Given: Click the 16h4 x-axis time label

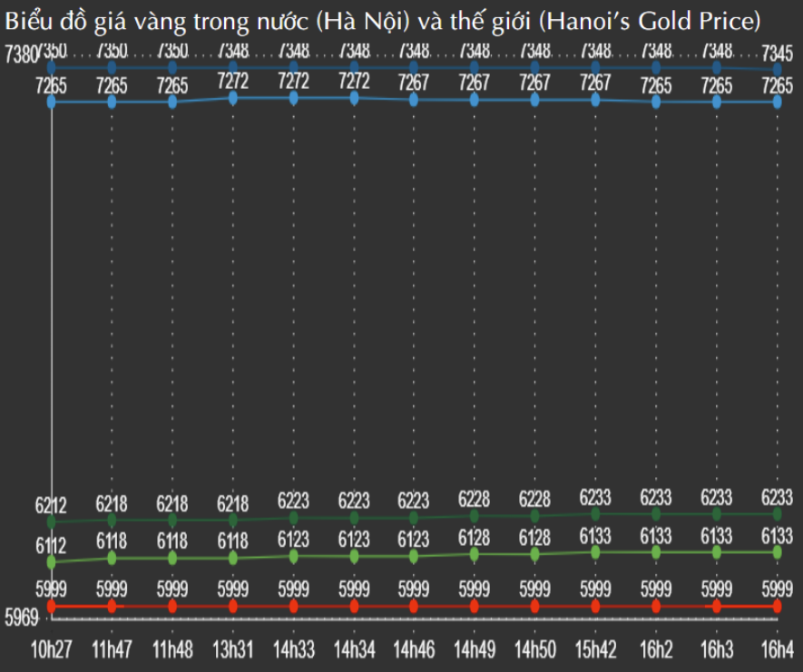Looking at the screenshot, I should (x=776, y=649).
